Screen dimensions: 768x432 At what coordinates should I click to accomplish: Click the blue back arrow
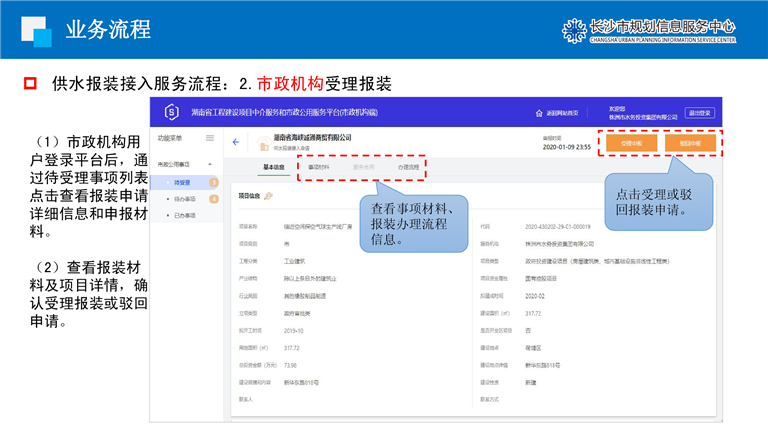pos(236,142)
